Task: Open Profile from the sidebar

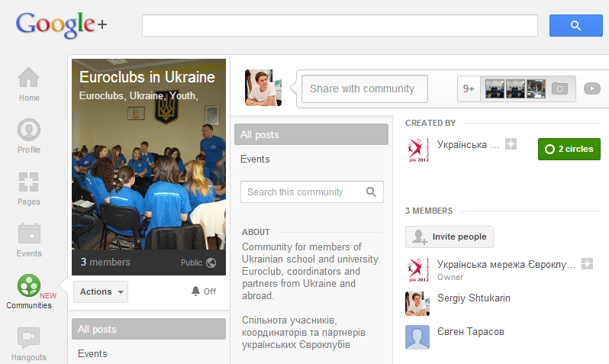Action: click(29, 136)
